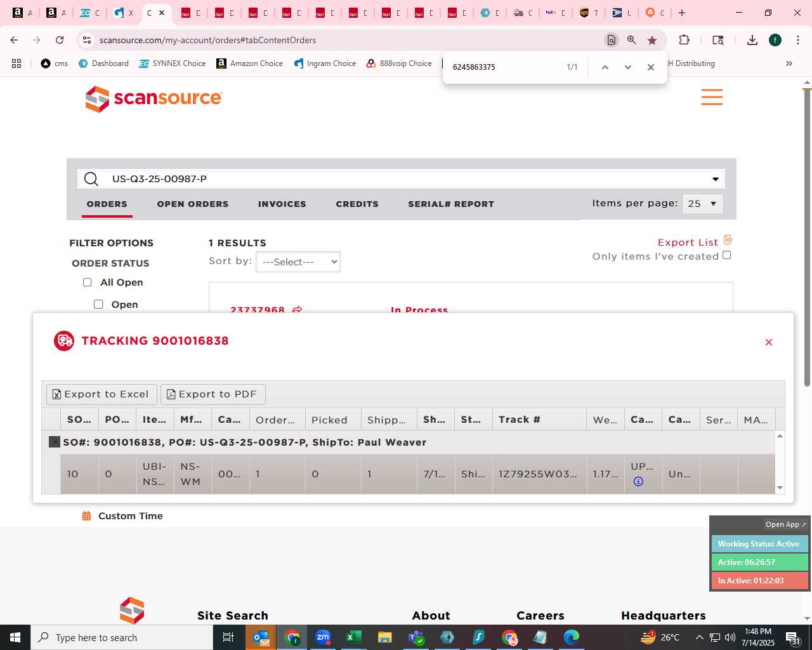This screenshot has width=812, height=650.
Task: Click the Export List link
Action: (688, 242)
